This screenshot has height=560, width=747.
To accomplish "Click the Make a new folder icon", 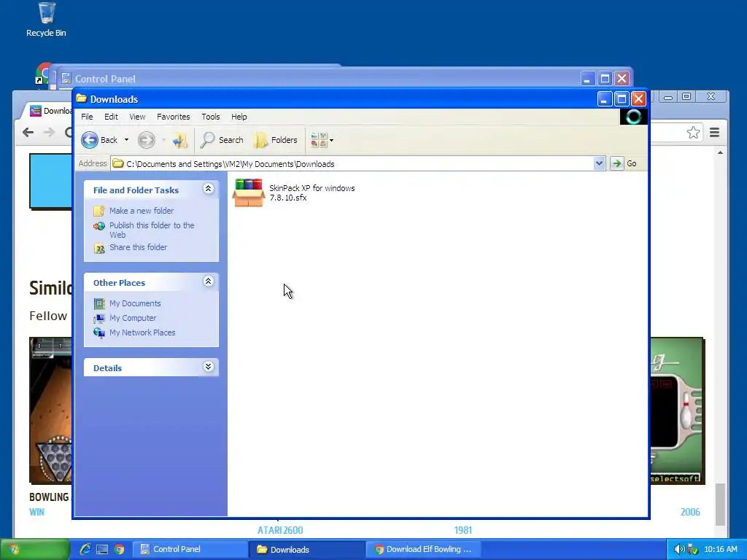I will [x=99, y=211].
